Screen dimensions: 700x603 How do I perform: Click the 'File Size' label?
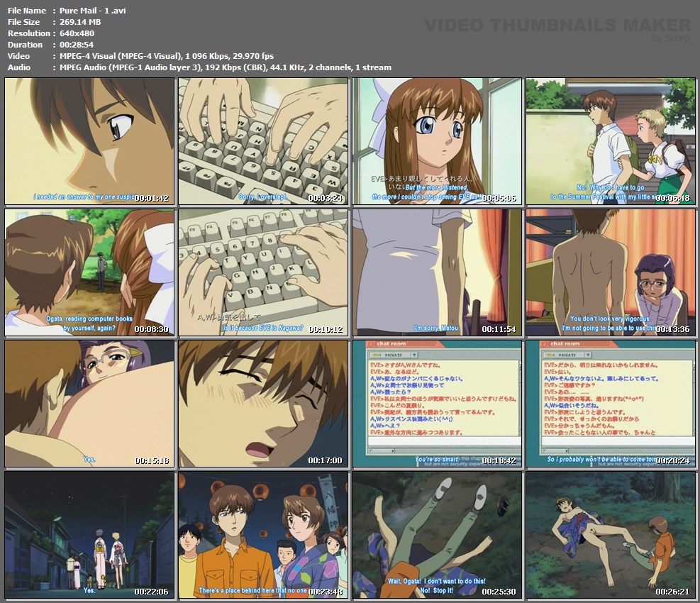[23, 22]
